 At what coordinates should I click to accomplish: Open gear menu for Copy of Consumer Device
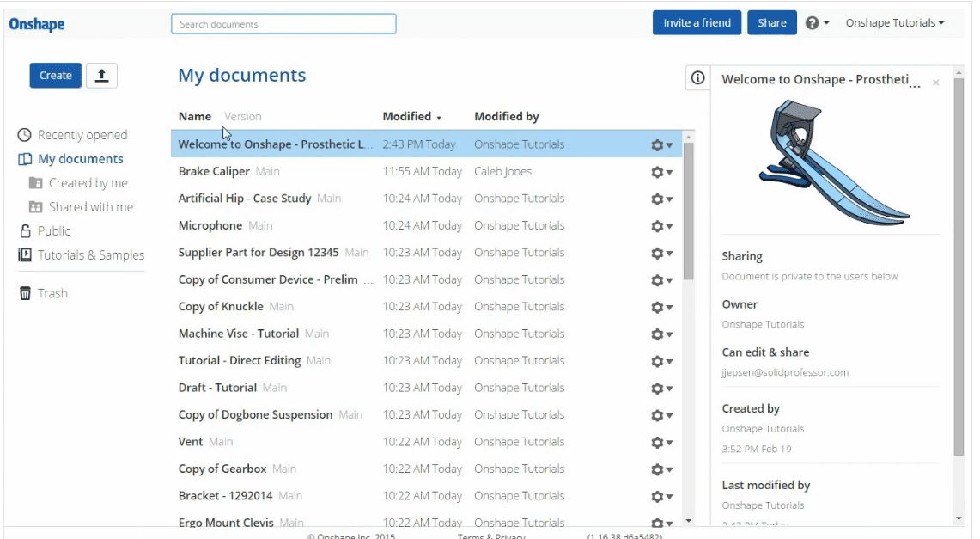(662, 280)
